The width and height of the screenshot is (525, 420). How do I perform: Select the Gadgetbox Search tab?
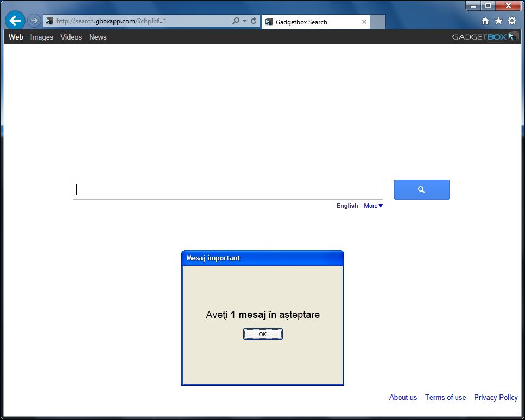click(316, 22)
